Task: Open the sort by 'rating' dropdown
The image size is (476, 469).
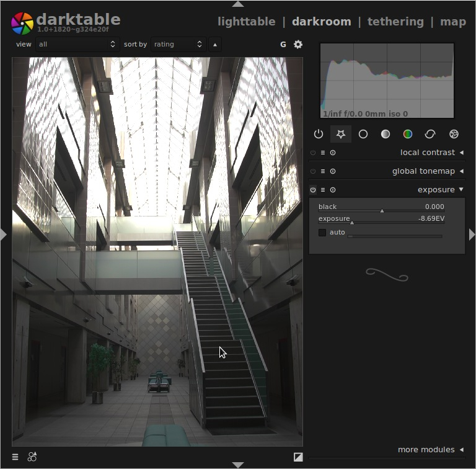Action: click(x=178, y=44)
